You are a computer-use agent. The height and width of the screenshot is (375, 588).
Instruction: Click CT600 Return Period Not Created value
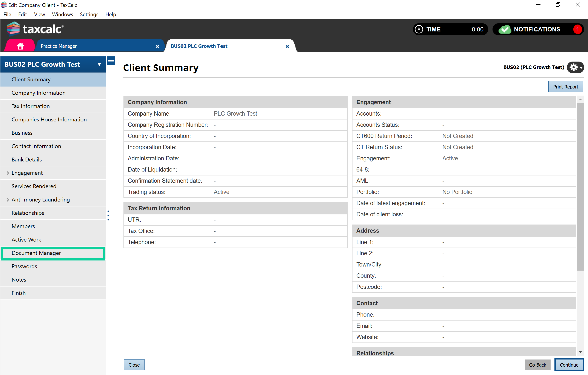tap(458, 136)
